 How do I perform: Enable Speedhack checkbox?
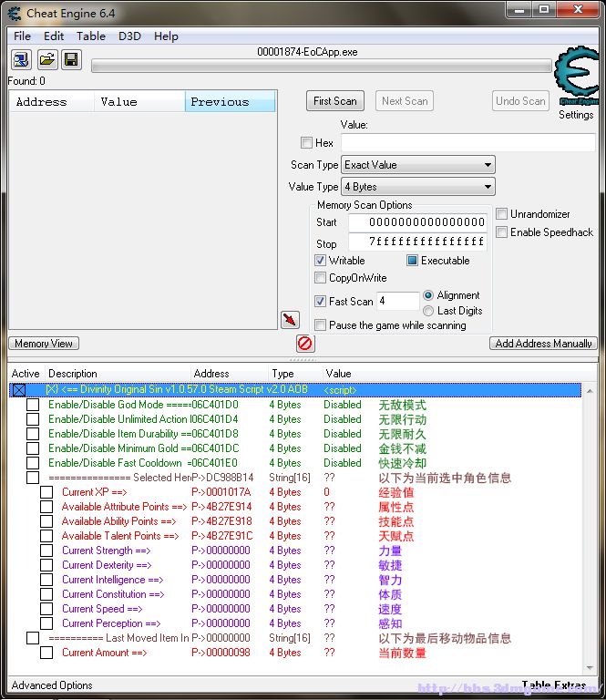(x=501, y=232)
